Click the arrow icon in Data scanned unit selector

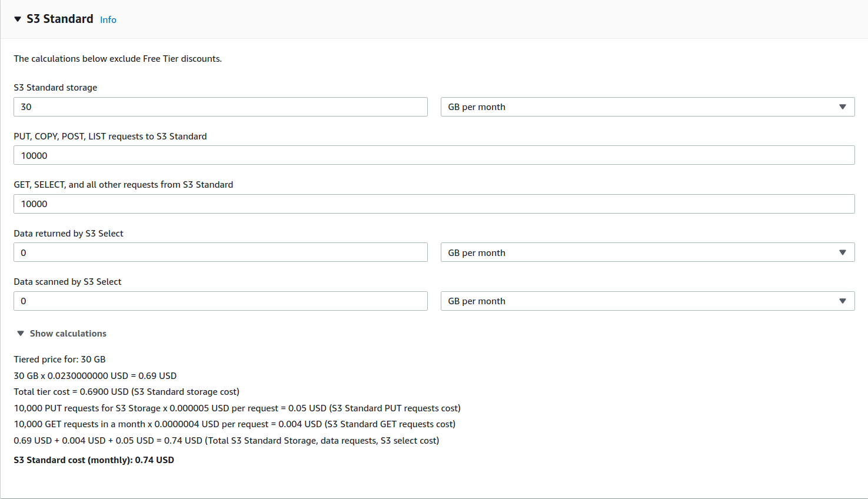842,301
